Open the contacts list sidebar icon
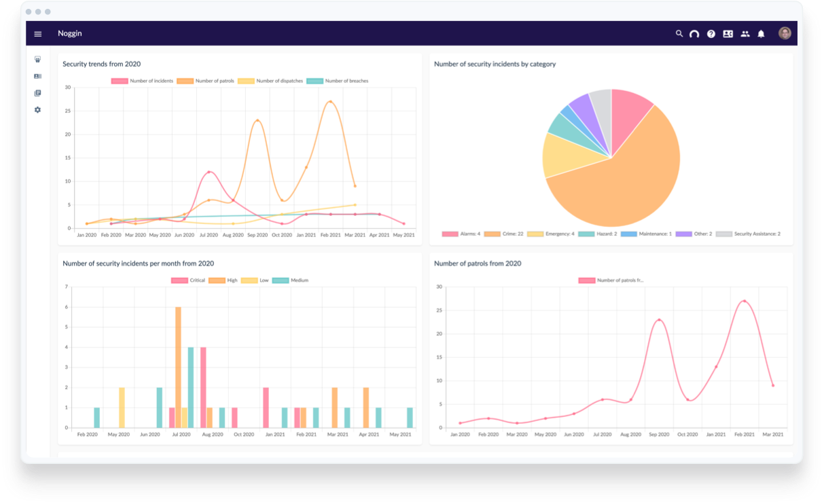824x504 pixels. [x=37, y=76]
